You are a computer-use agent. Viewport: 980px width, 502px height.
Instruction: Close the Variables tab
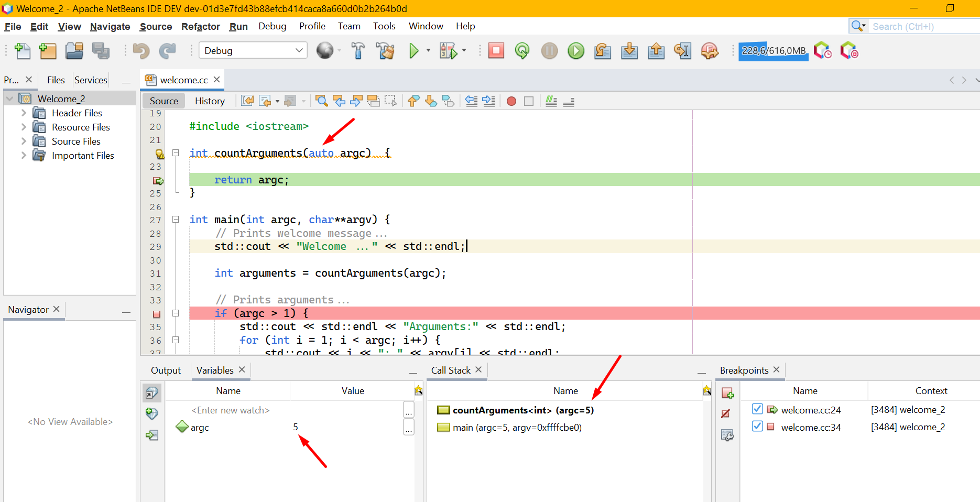242,369
